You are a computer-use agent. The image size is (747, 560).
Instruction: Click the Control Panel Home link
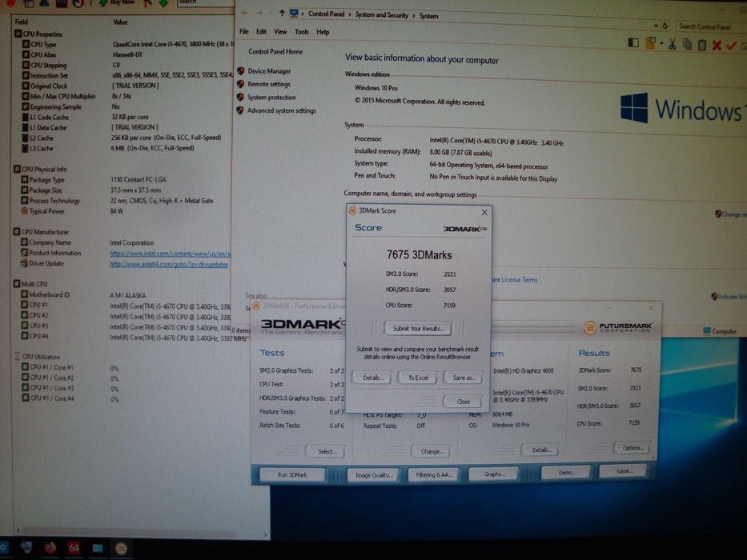[x=275, y=51]
